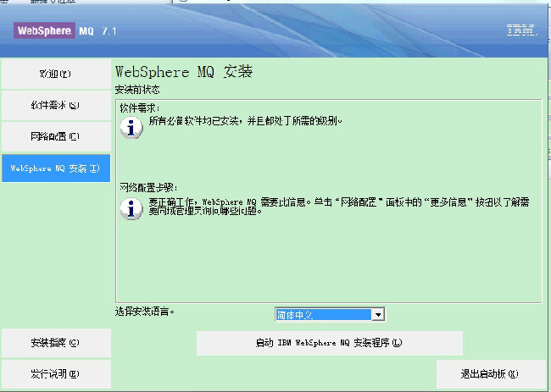The image size is (551, 392).
Task: Click the 退出启动板 exit button
Action: point(491,374)
